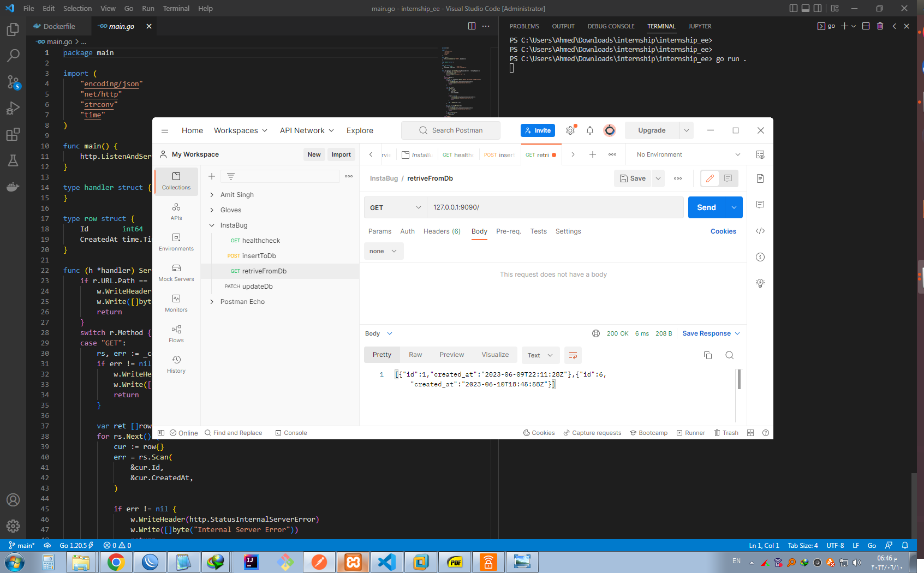Open Chrome from Windows taskbar
This screenshot has height=573, width=924.
[x=116, y=562]
